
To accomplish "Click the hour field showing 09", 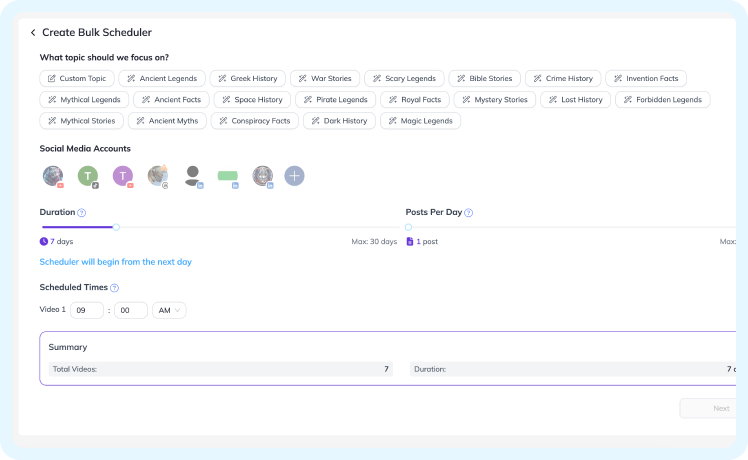I will (x=87, y=310).
